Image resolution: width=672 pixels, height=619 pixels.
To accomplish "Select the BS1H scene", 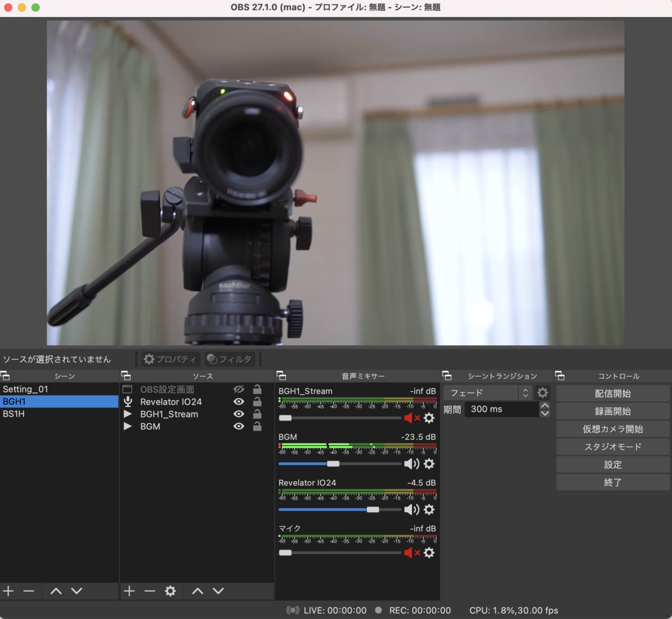I will click(14, 414).
